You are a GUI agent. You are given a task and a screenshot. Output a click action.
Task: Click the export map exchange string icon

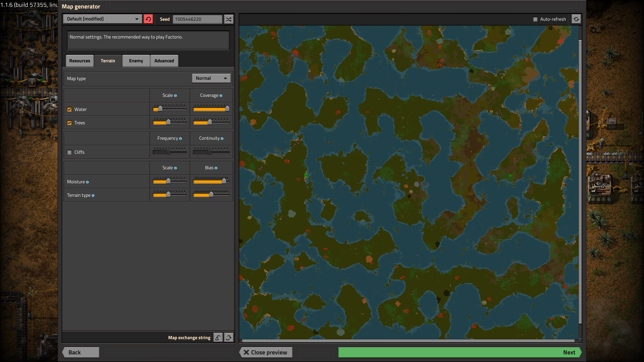point(228,338)
